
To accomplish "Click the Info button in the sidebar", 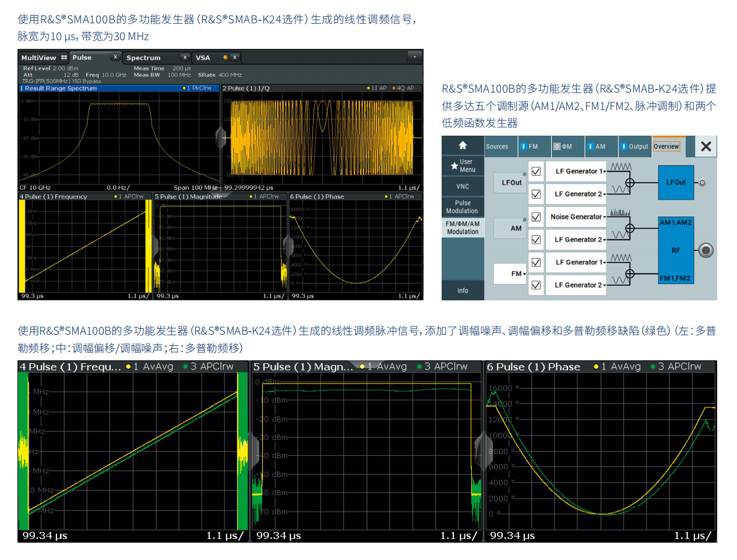I will (x=463, y=290).
